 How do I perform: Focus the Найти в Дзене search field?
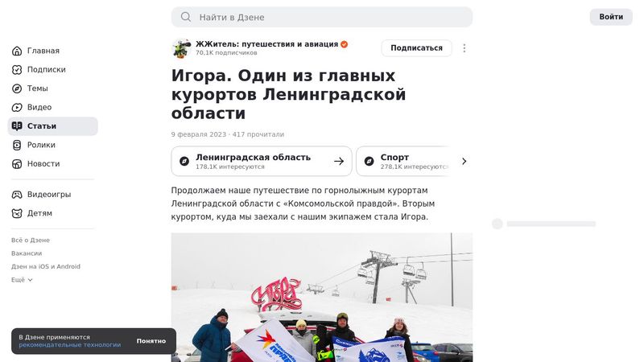pos(321,17)
